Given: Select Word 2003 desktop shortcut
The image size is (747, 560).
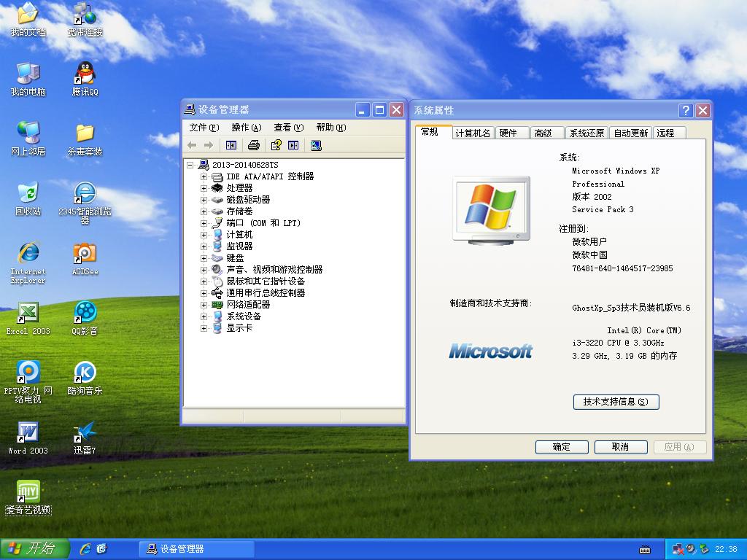Looking at the screenshot, I should (28, 438).
